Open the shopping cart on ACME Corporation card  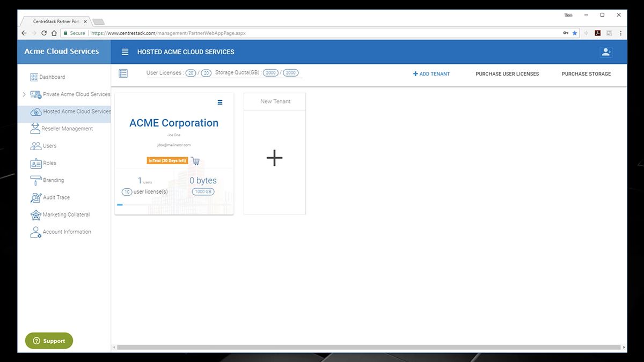point(195,160)
